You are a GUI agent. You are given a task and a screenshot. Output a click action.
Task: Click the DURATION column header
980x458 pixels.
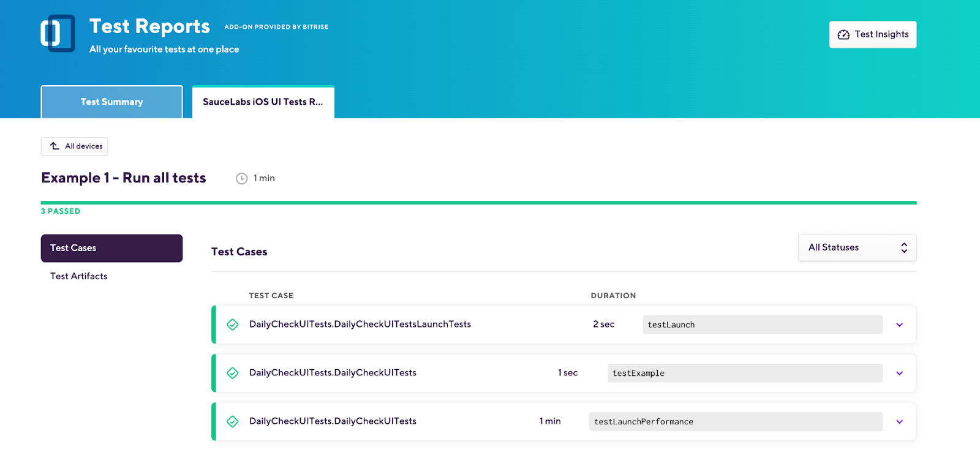[613, 296]
